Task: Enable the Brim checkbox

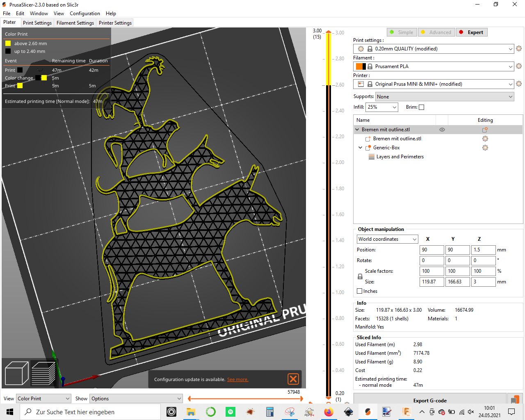Action: coord(421,107)
